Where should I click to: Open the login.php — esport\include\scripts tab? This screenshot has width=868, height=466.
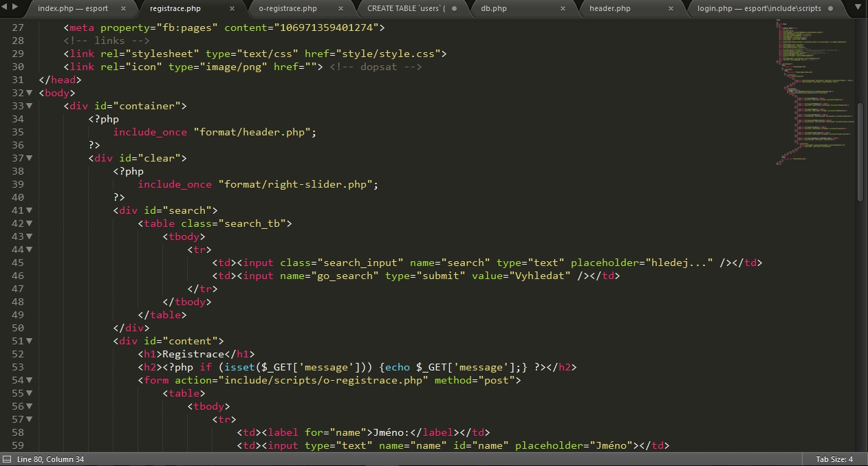759,8
